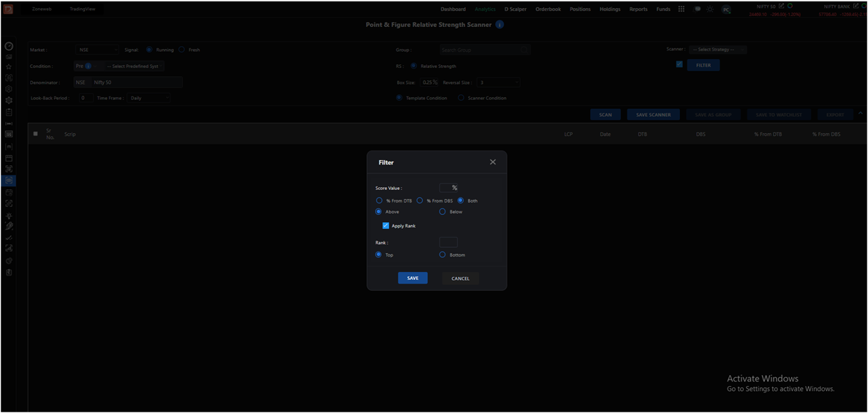Click the edit icon next to NIFTY BANK

pyautogui.click(x=856, y=6)
